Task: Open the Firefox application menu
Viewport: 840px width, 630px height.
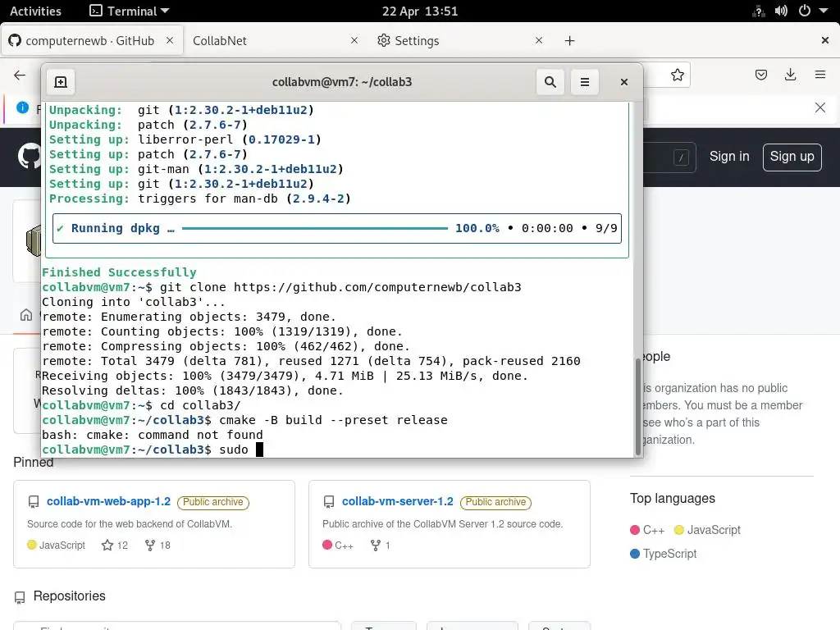Action: click(x=820, y=75)
